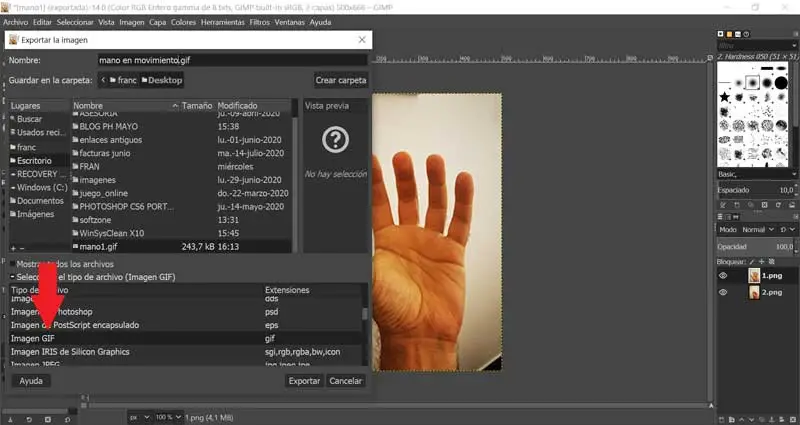The image size is (800, 425).
Task: Open the layer Modo Normal dropdown
Action: tap(758, 230)
